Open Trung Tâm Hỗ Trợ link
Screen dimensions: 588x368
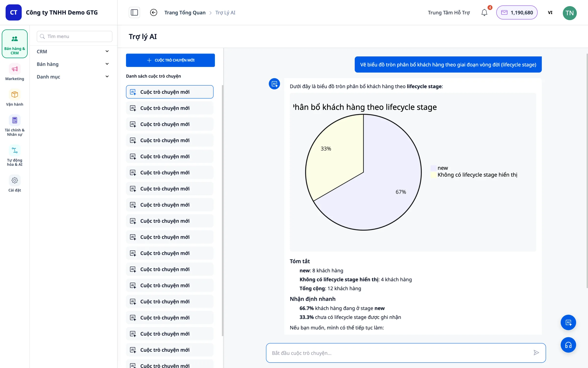pos(449,13)
